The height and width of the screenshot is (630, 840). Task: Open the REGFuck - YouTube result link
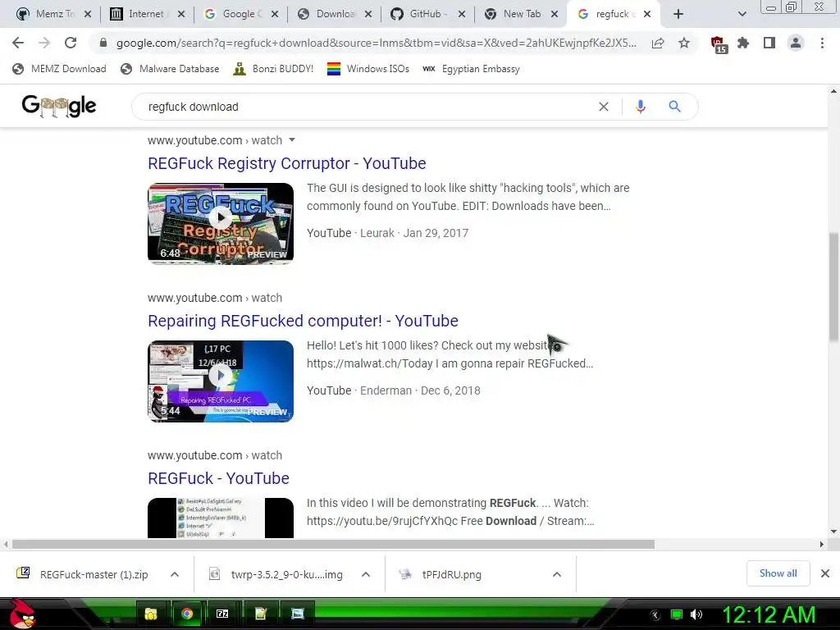(x=218, y=478)
